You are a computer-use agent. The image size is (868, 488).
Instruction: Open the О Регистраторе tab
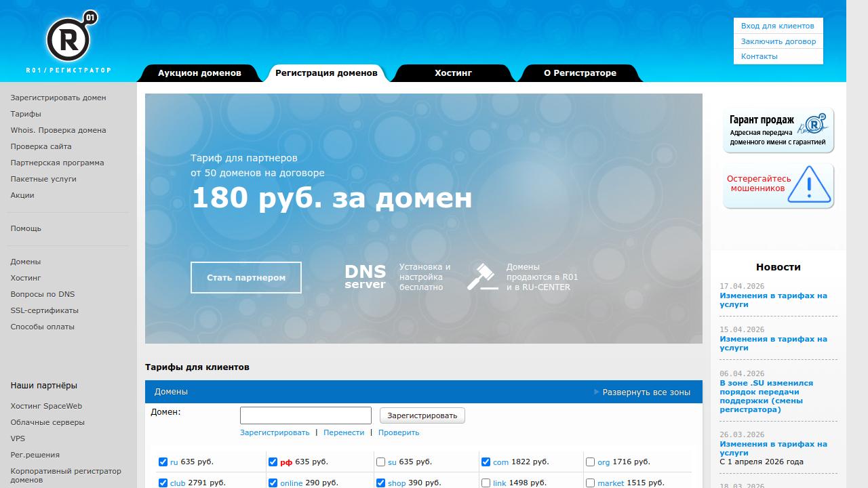[580, 73]
